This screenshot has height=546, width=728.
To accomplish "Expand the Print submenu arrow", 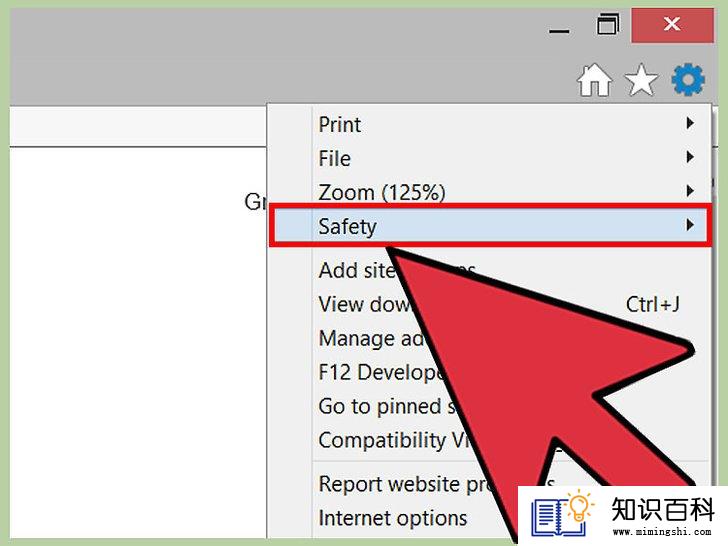I will coord(690,124).
